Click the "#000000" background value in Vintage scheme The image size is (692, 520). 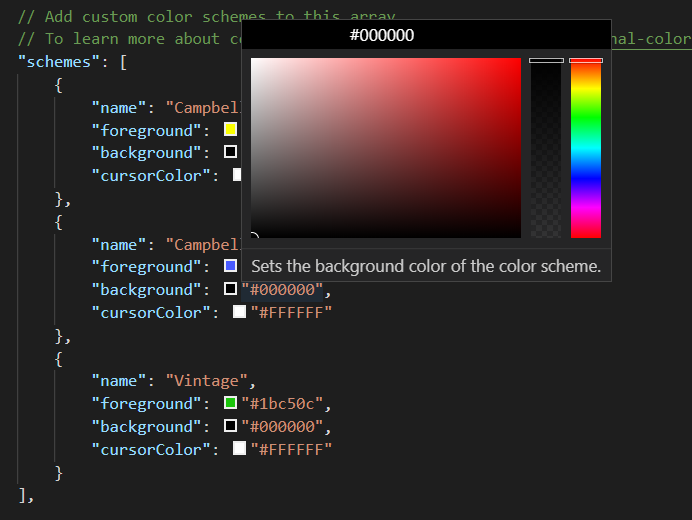pyautogui.click(x=282, y=427)
